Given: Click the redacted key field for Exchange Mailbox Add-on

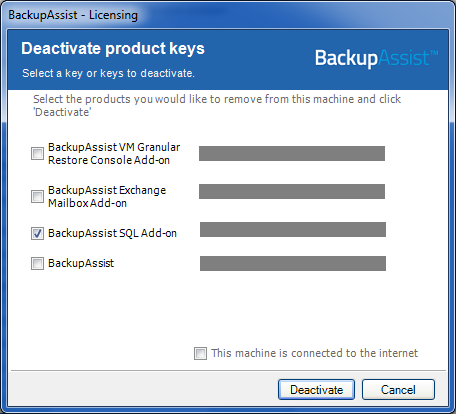Looking at the screenshot, I should click(292, 191).
